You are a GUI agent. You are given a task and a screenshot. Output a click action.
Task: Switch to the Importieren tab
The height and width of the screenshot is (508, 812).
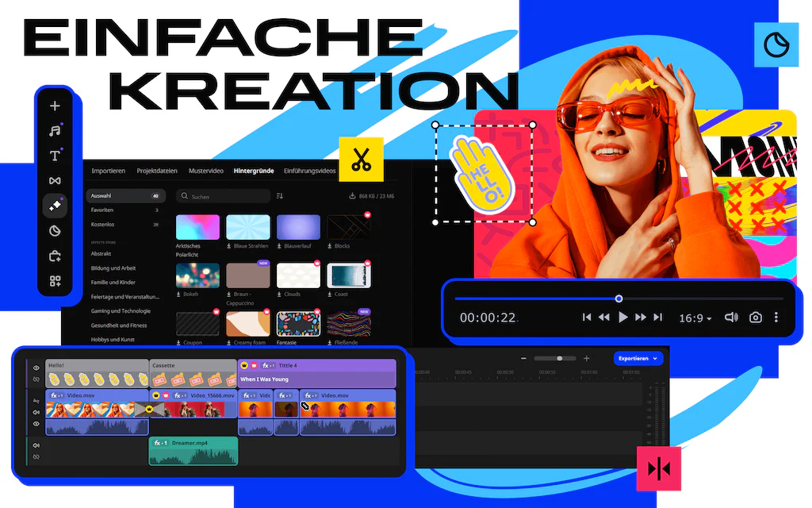point(108,171)
